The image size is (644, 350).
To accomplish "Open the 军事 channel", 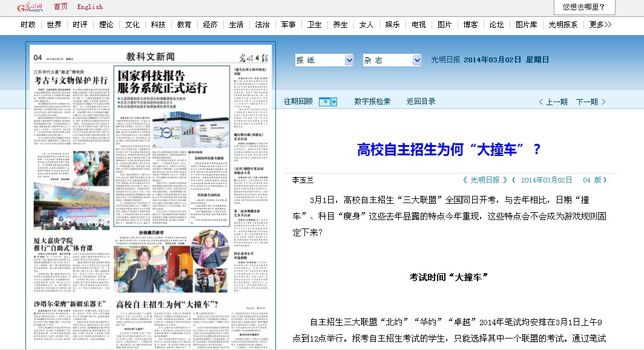I will click(288, 25).
